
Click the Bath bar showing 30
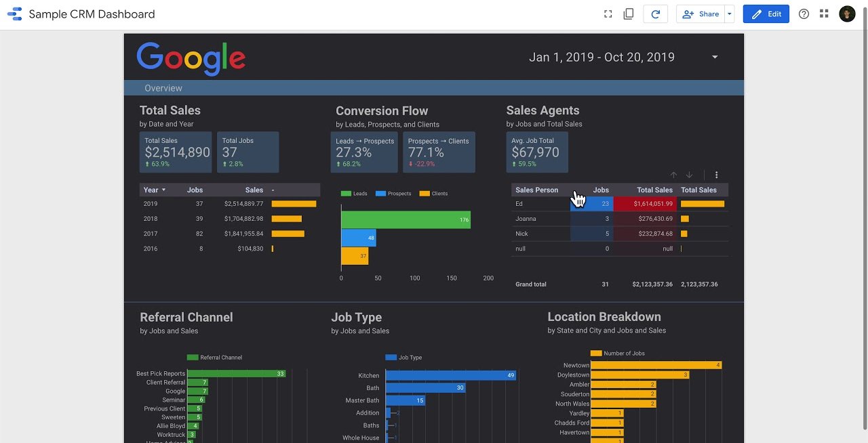click(426, 388)
